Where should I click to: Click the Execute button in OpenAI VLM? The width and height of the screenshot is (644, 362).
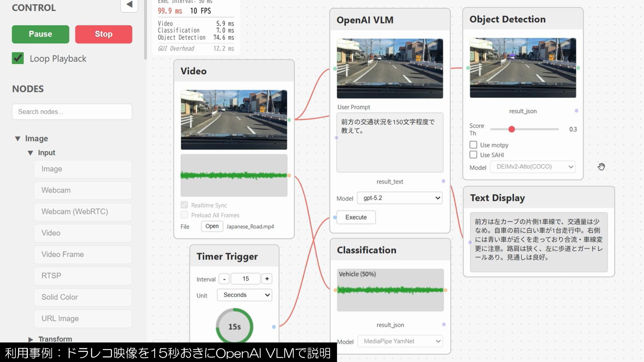tap(356, 217)
